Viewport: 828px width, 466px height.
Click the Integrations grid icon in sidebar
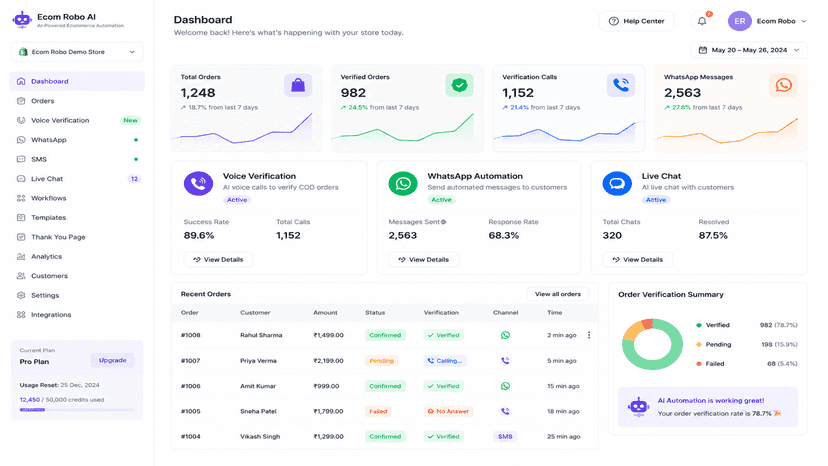[21, 314]
